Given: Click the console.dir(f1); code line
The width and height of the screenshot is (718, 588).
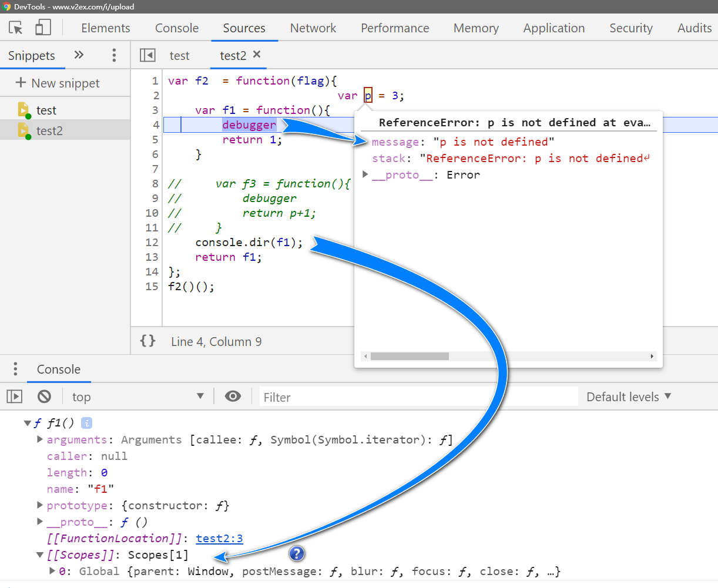Looking at the screenshot, I should tap(249, 242).
